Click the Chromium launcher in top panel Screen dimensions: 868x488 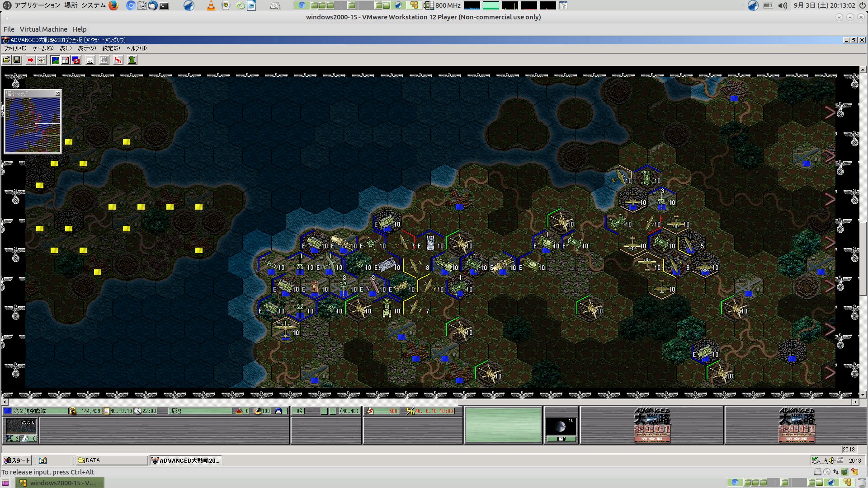pyautogui.click(x=131, y=5)
